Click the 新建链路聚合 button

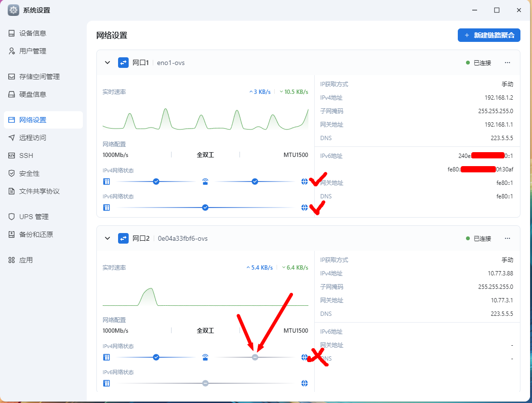pyautogui.click(x=489, y=35)
